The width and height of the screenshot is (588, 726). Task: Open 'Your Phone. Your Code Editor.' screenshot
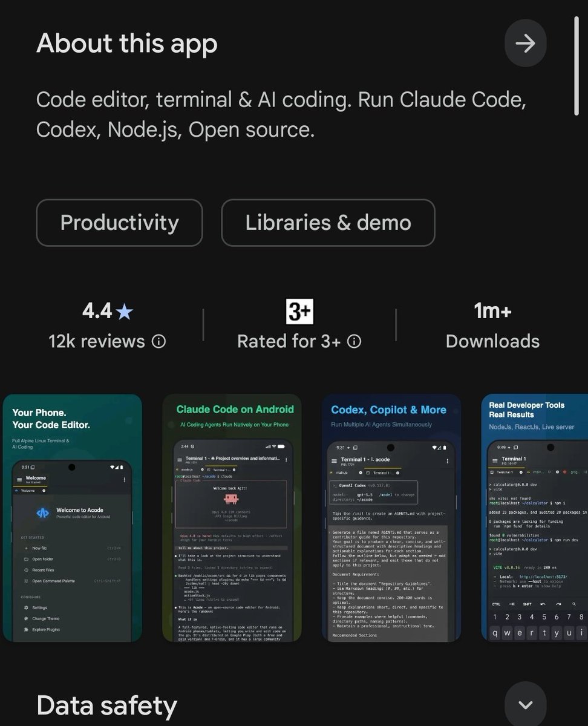tap(73, 518)
